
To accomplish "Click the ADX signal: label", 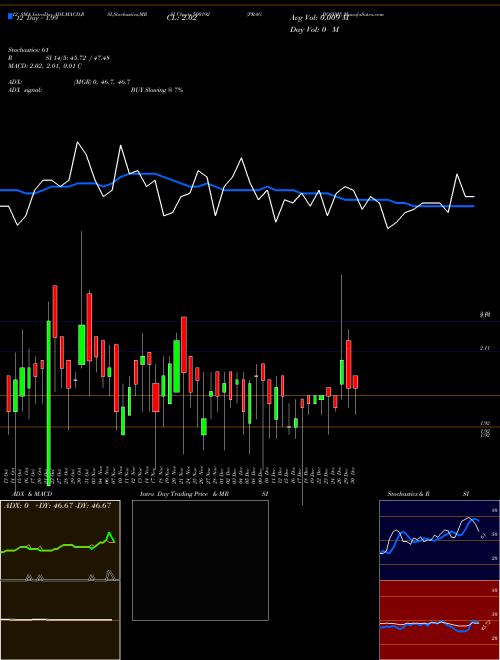I will pos(25,90).
